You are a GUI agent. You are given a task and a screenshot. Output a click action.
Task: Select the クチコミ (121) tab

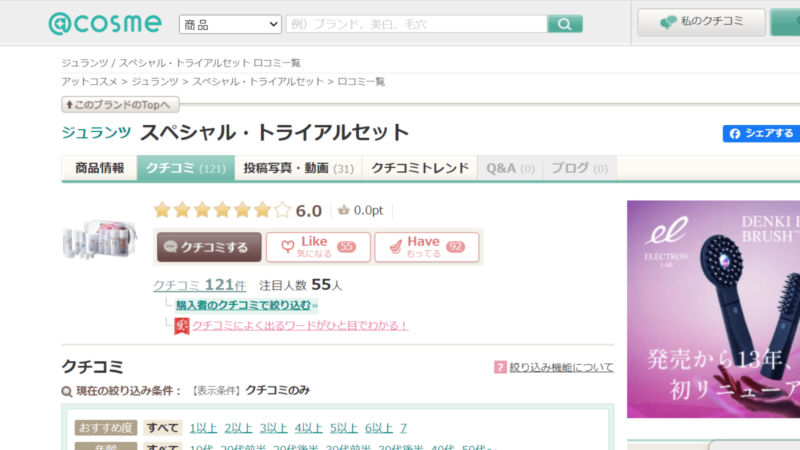tap(186, 168)
